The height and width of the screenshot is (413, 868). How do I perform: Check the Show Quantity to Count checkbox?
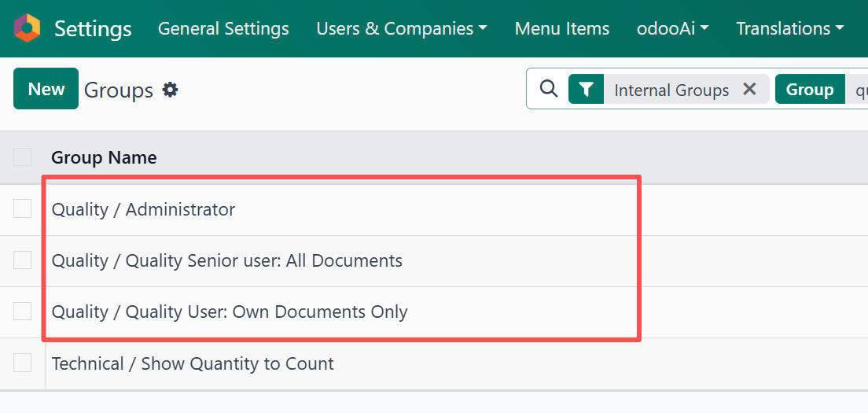23,363
